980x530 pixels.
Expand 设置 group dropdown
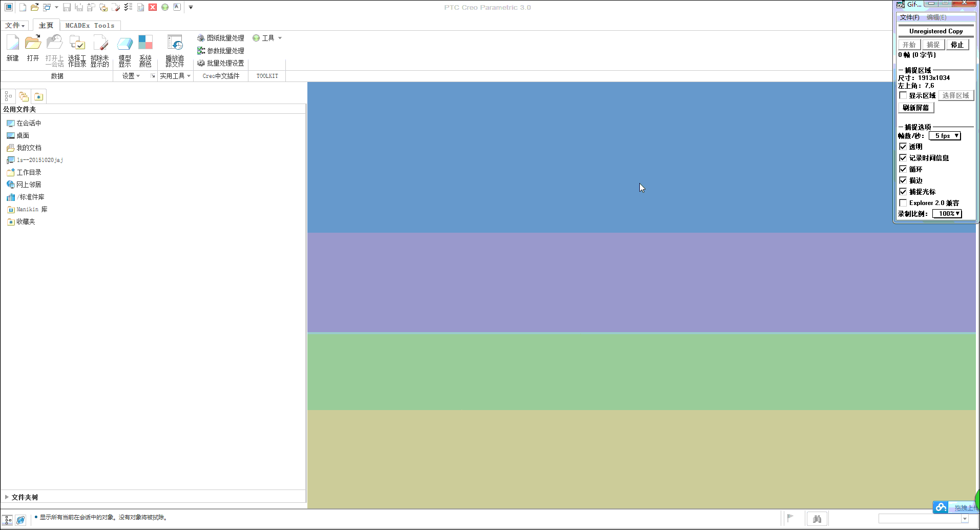[131, 76]
